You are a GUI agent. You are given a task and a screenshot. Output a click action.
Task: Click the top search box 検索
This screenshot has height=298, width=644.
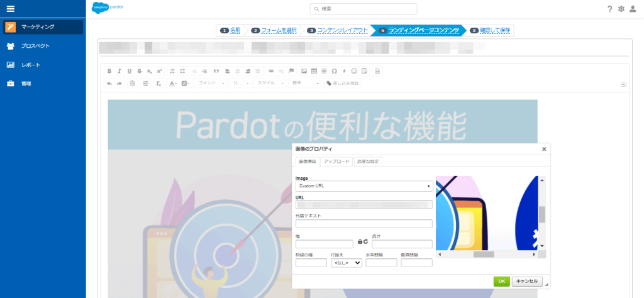364,9
